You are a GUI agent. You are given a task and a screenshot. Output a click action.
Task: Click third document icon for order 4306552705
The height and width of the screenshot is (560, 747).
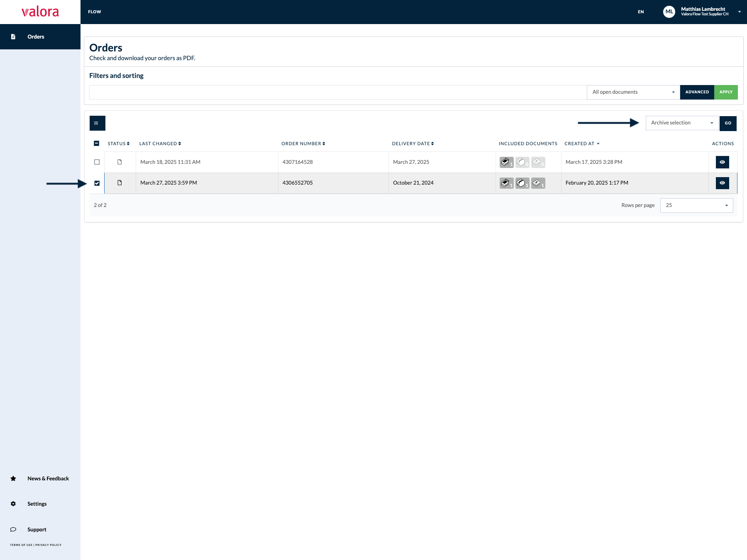538,183
